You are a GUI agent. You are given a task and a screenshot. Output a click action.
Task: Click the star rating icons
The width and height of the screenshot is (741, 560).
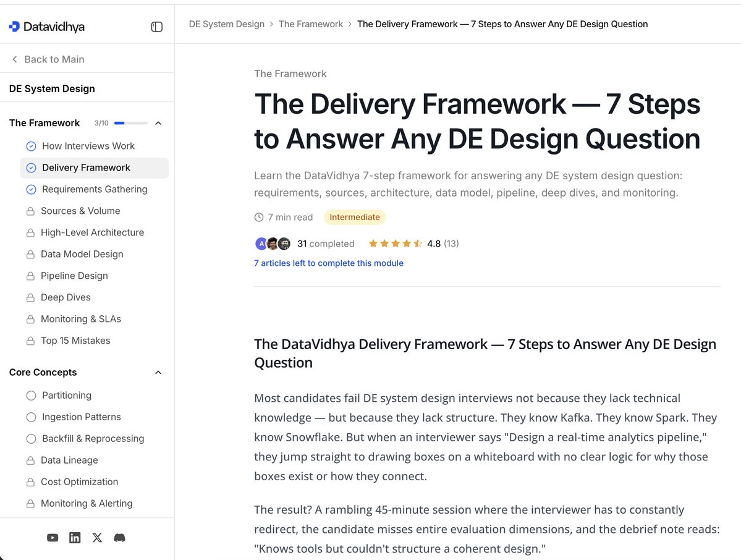(395, 244)
